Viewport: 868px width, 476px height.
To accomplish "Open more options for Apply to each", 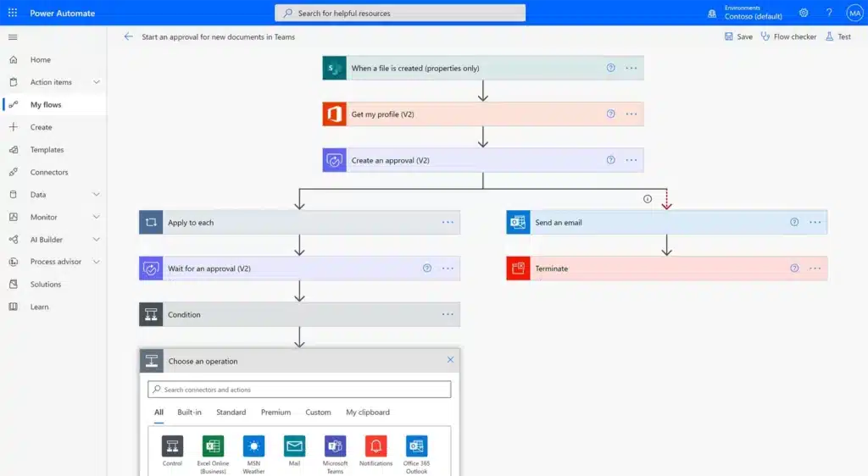I will click(448, 222).
